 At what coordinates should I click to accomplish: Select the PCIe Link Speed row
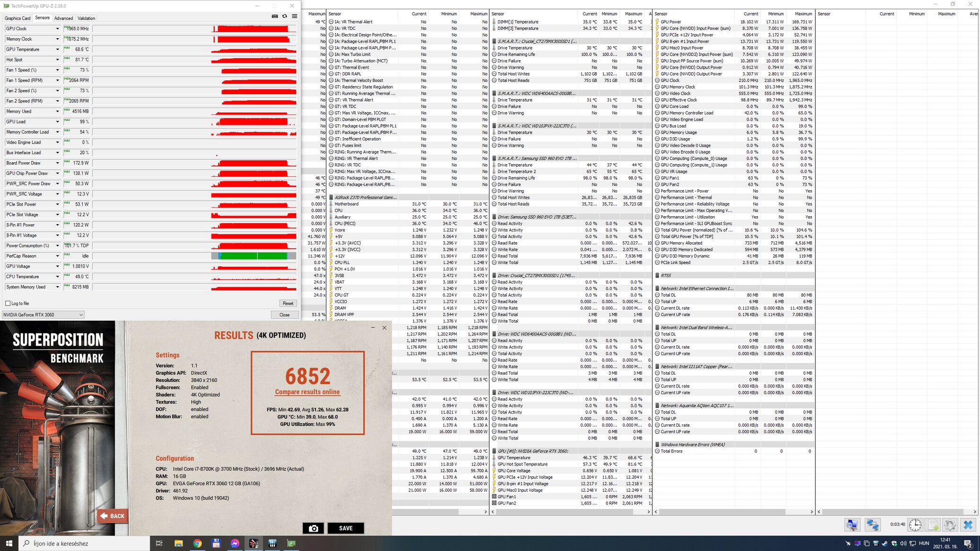(x=734, y=262)
